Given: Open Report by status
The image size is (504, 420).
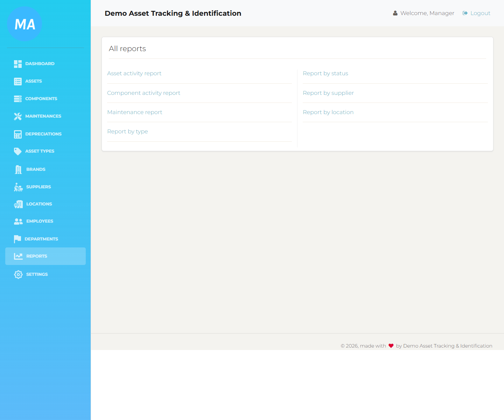Looking at the screenshot, I should tap(325, 73).
